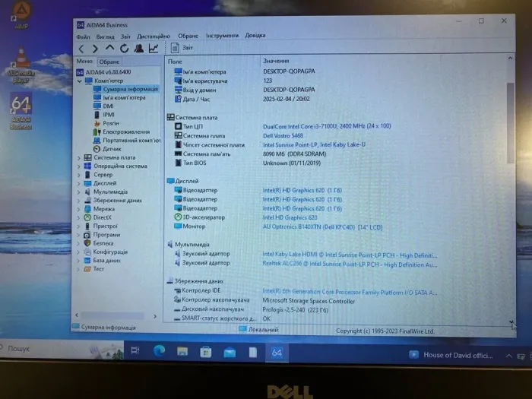Select Сумарна інформація in the tree
532x399 pixels.
pos(126,89)
